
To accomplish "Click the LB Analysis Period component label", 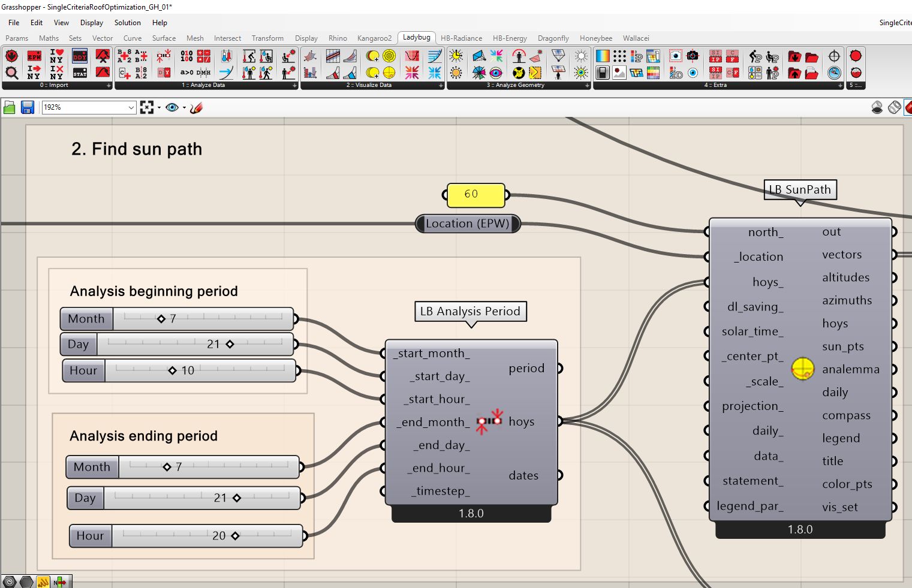I will click(x=470, y=312).
